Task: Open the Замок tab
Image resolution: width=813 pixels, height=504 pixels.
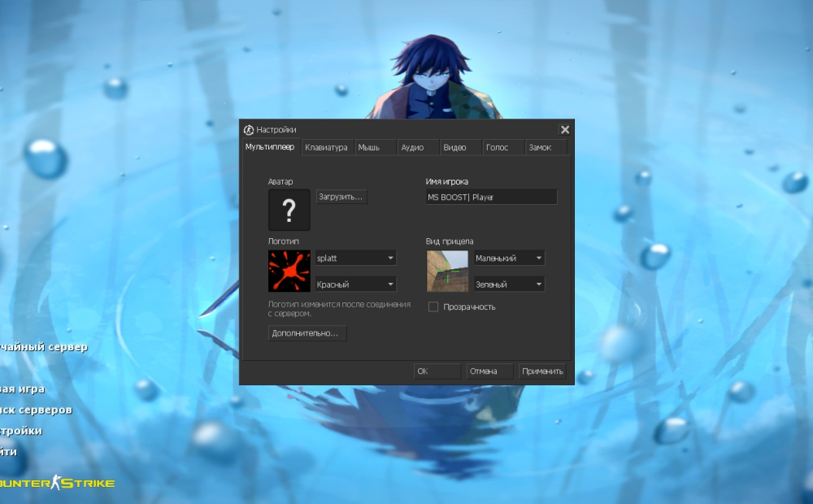Action: tap(546, 147)
